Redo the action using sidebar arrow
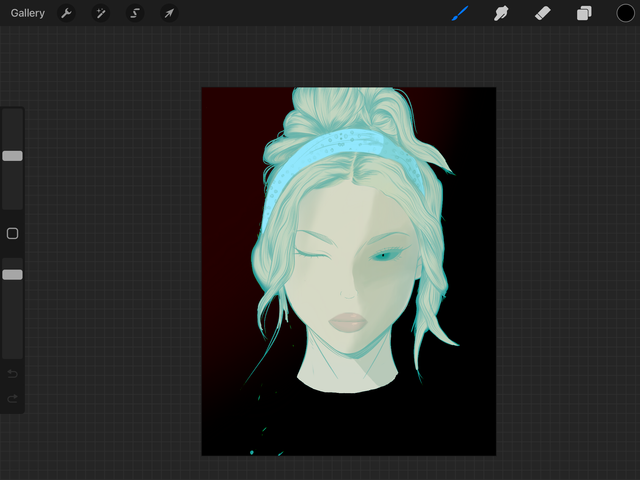 12,399
